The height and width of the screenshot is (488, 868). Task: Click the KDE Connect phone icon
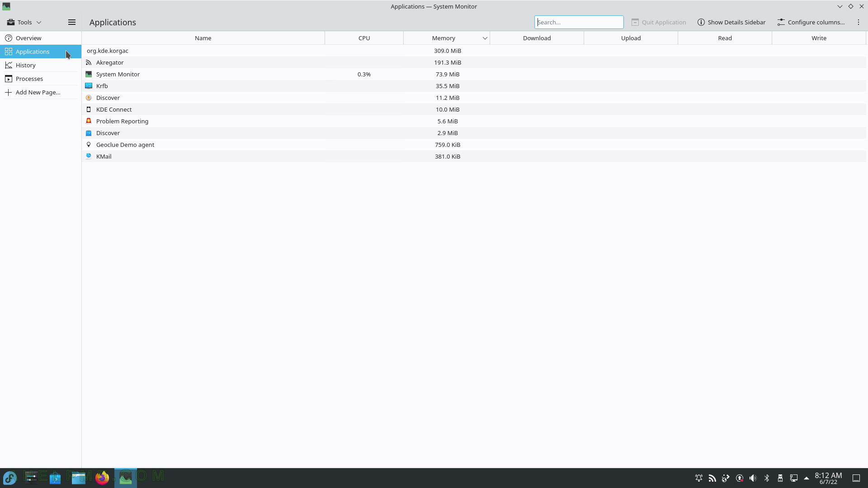click(x=89, y=109)
